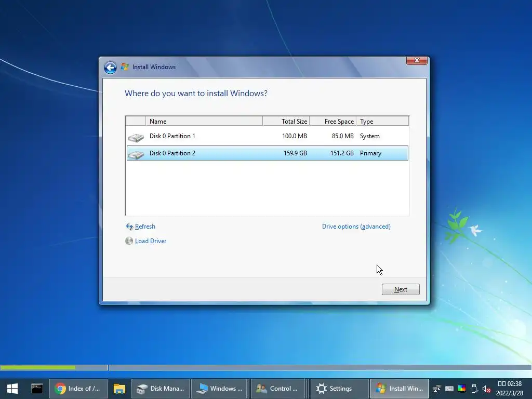Click the 'Primary' type cell
The width and height of the screenshot is (532, 399).
pyautogui.click(x=370, y=153)
